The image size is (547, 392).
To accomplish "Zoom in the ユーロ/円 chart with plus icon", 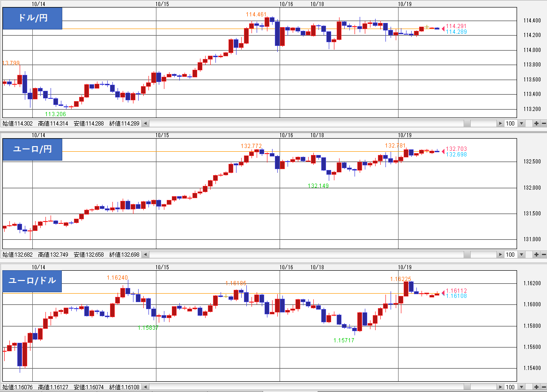I will tap(536, 255).
